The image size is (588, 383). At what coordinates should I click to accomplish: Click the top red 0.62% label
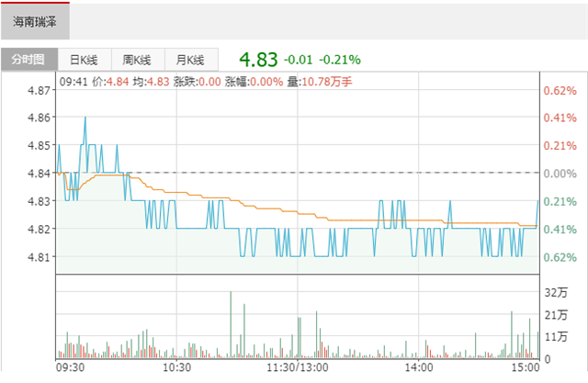[560, 90]
